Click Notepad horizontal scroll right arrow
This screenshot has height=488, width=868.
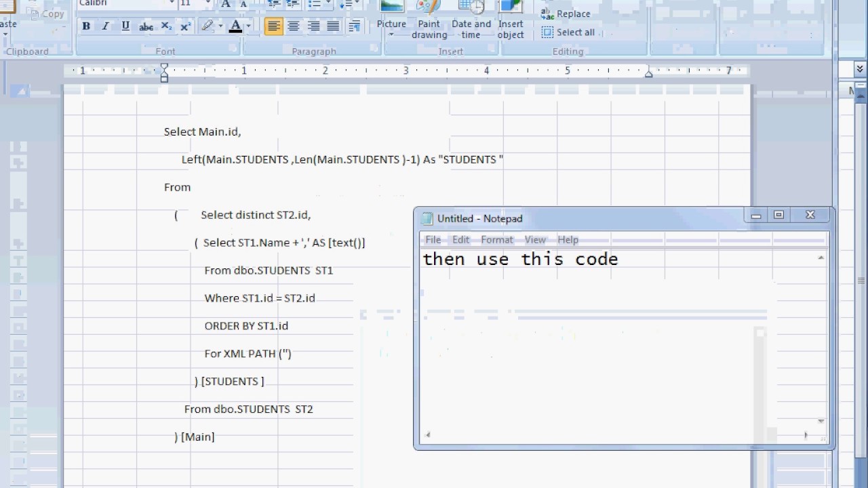coord(806,435)
